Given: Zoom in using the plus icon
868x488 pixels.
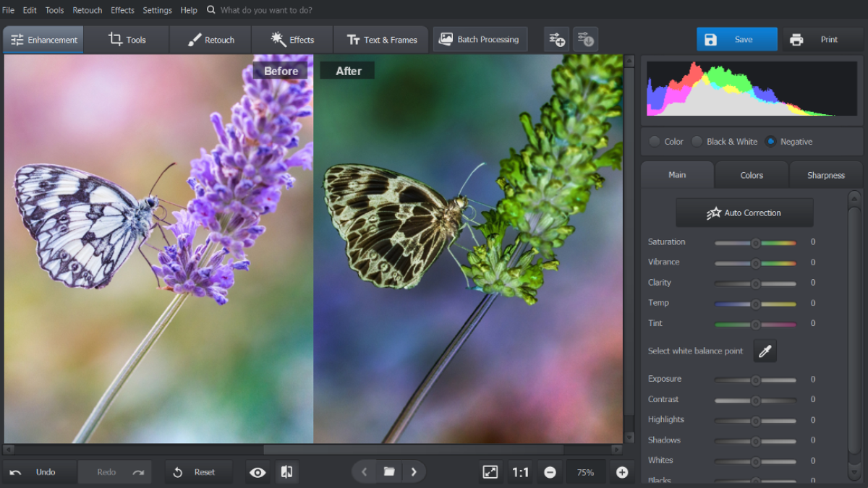Looking at the screenshot, I should [x=621, y=471].
